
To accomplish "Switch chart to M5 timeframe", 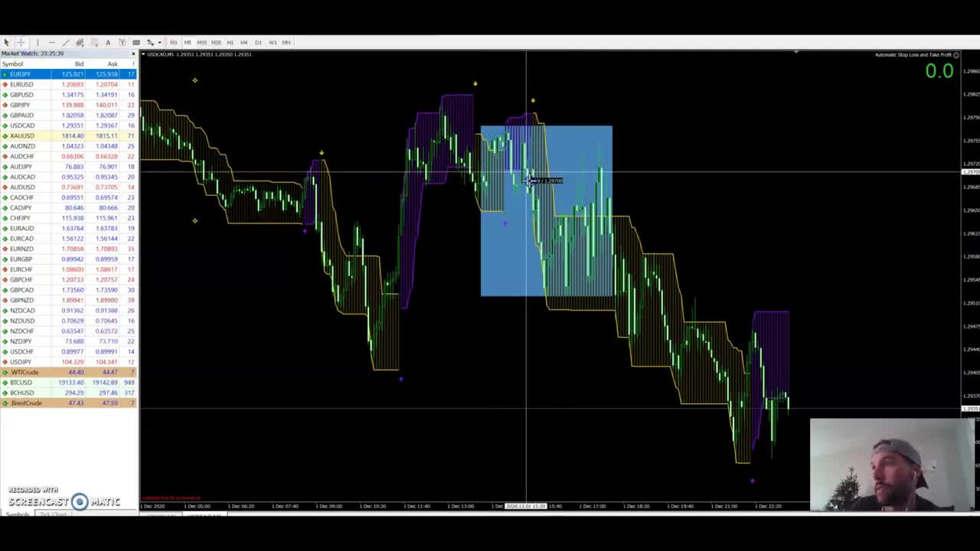I will (x=188, y=42).
